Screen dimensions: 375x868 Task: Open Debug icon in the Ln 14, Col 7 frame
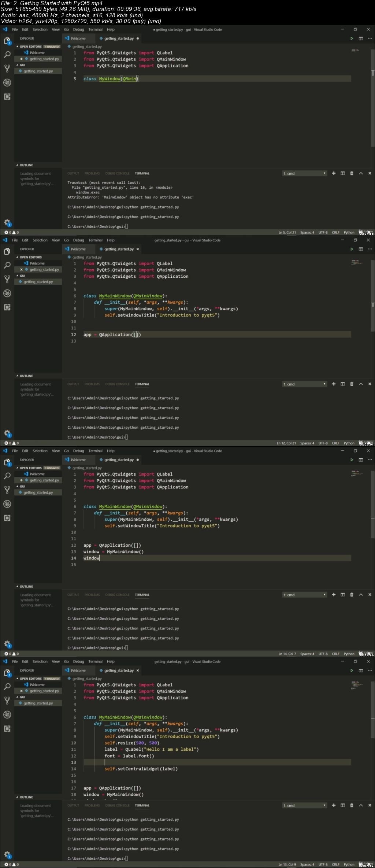[x=7, y=504]
